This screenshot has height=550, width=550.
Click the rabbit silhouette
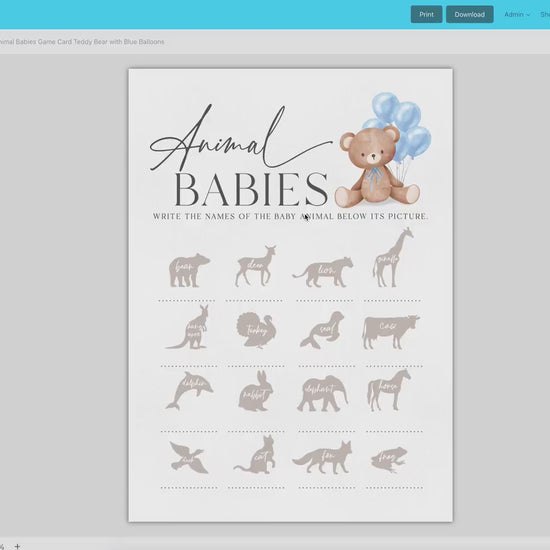(256, 390)
